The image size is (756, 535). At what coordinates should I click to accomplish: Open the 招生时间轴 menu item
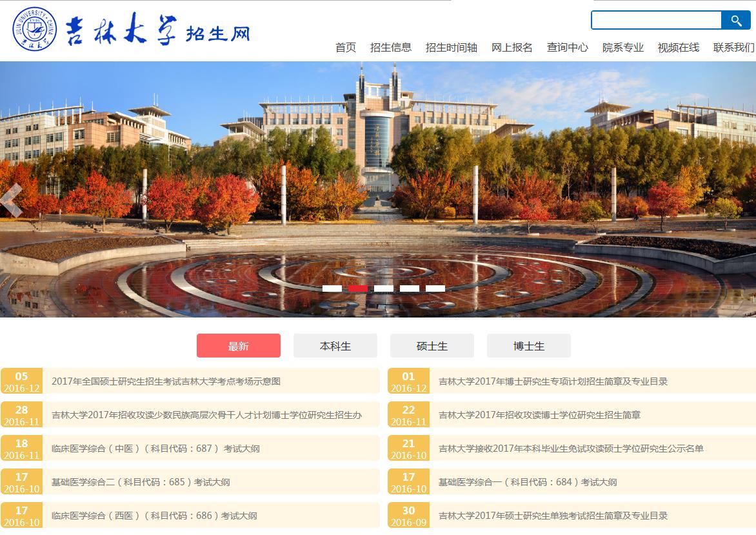coord(452,47)
